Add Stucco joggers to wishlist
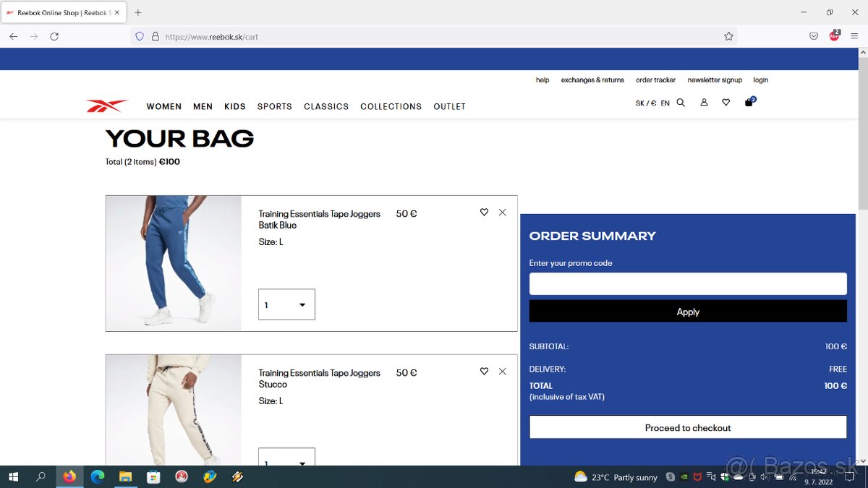 484,372
